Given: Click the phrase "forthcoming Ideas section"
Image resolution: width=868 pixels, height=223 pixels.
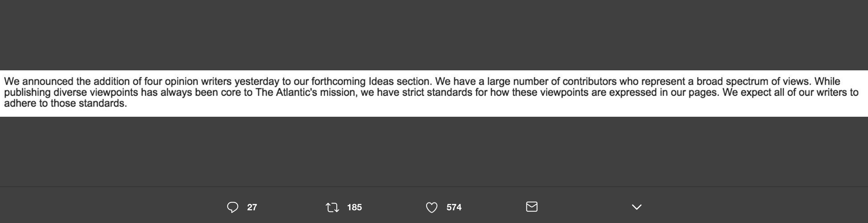Looking at the screenshot, I should point(371,82).
